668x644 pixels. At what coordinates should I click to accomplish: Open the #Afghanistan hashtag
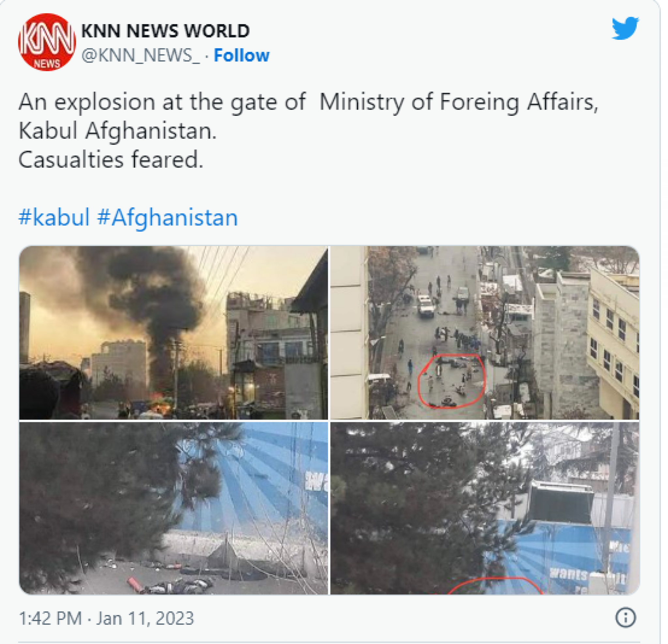[167, 218]
